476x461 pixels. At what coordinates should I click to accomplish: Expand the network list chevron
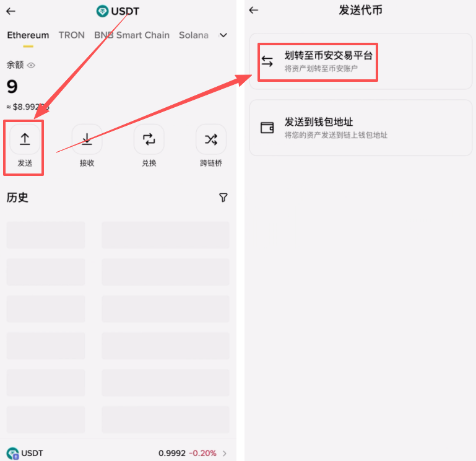tap(223, 35)
